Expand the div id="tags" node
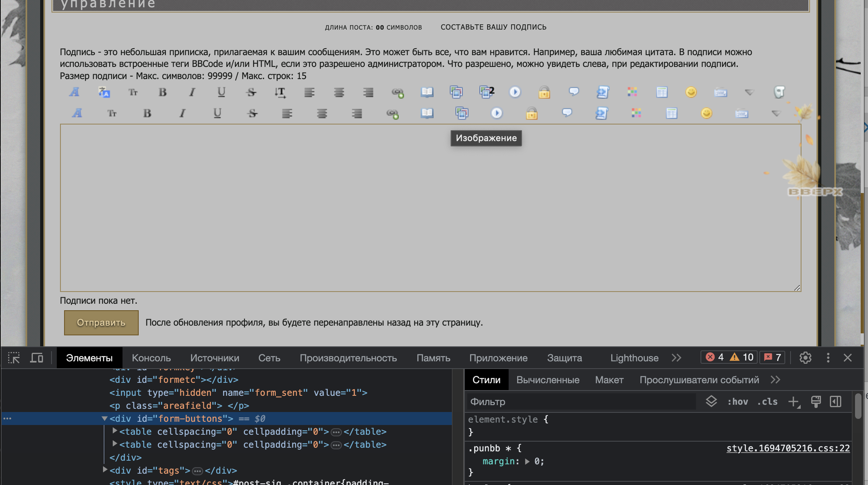Image resolution: width=868 pixels, height=485 pixels. pos(105,470)
